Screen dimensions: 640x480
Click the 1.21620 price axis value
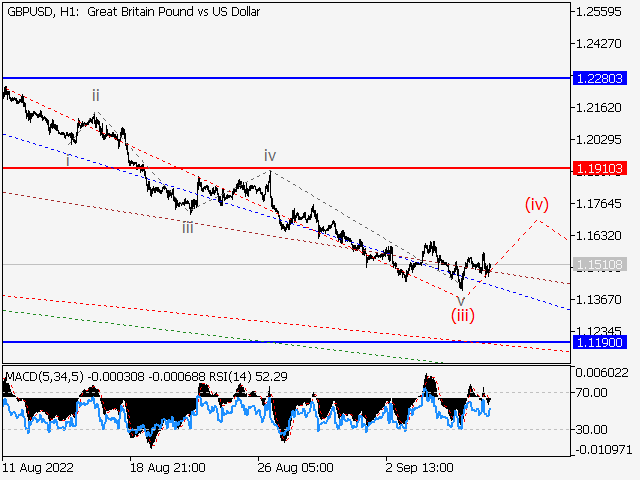coord(598,108)
